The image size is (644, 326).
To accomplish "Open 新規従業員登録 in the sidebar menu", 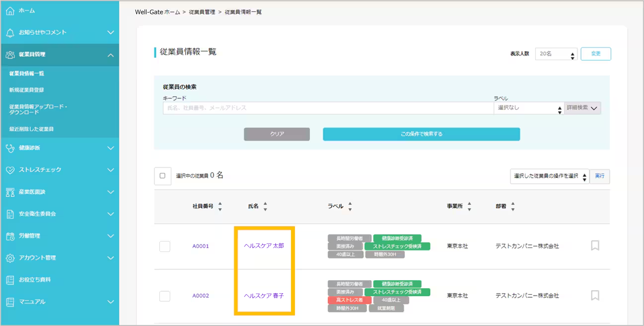I will pyautogui.click(x=26, y=90).
